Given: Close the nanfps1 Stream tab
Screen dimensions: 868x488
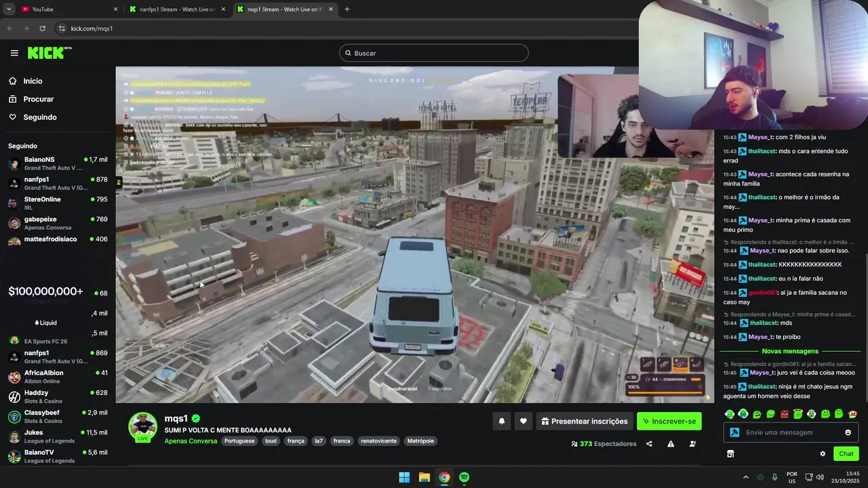Looking at the screenshot, I should tap(223, 9).
